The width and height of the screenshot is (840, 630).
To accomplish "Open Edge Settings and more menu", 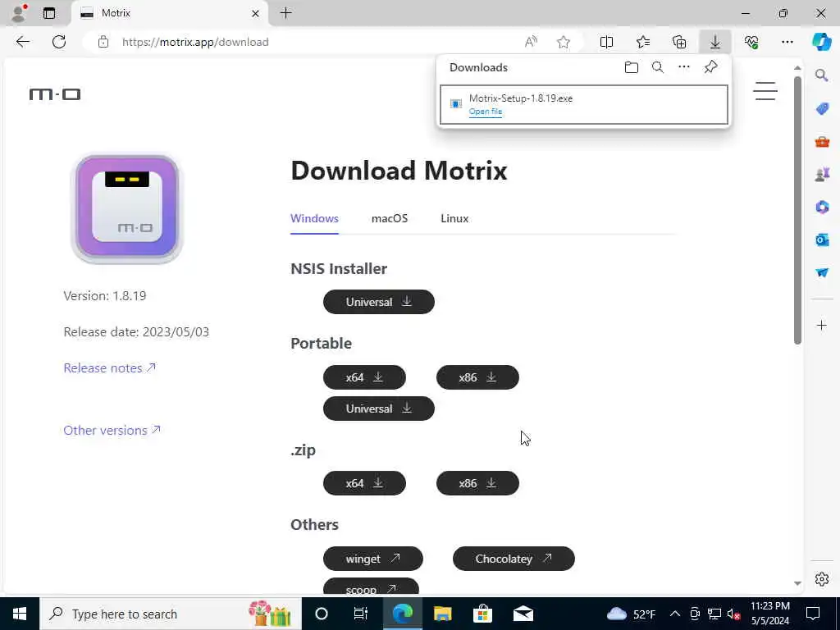I will pos(787,42).
